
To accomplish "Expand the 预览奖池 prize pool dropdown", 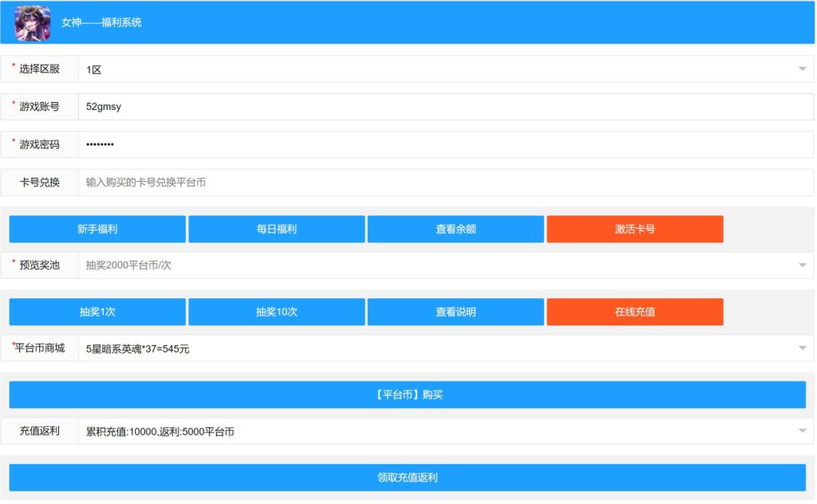I will coord(445,266).
